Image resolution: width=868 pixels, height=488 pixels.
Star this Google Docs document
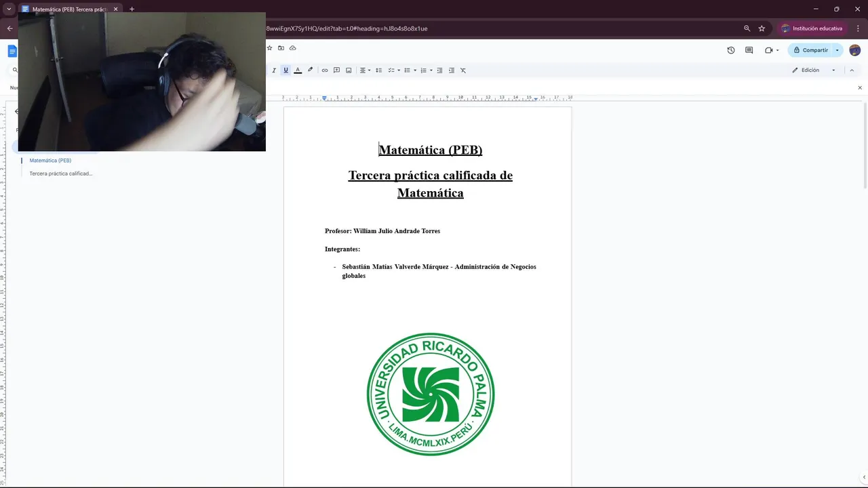point(269,48)
